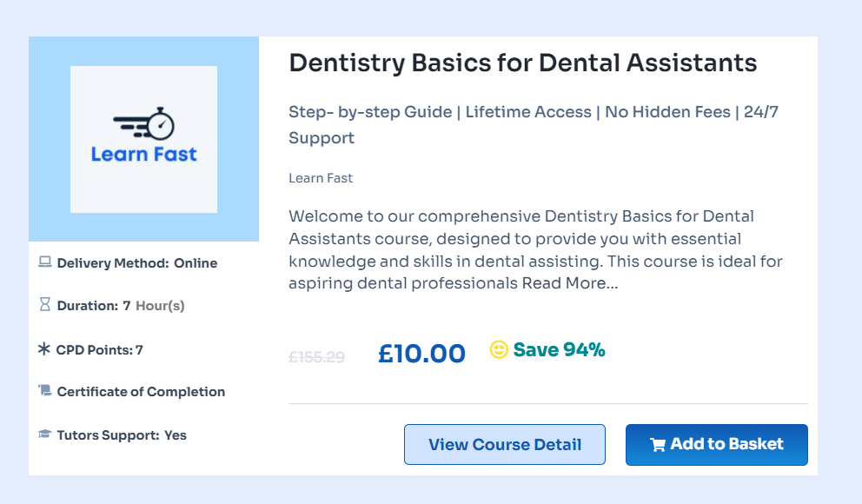Expand description with Read More link
The width and height of the screenshot is (862, 504).
point(569,283)
